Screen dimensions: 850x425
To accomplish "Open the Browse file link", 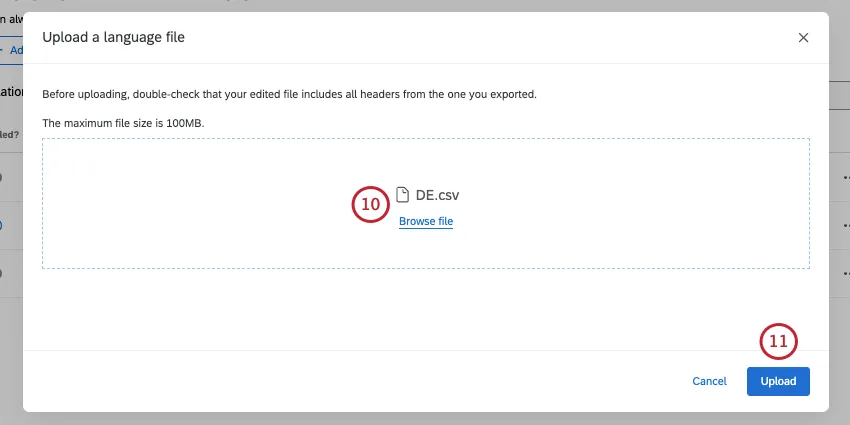I will pos(426,221).
